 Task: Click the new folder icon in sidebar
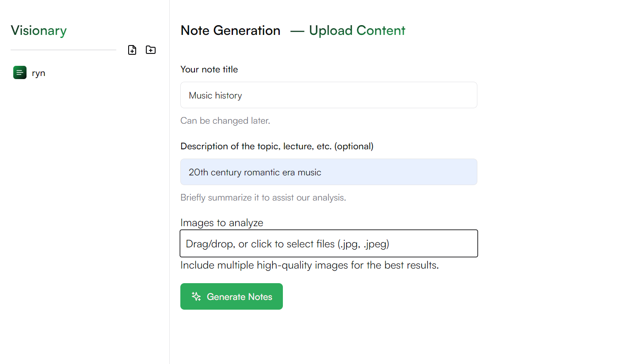pos(151,50)
